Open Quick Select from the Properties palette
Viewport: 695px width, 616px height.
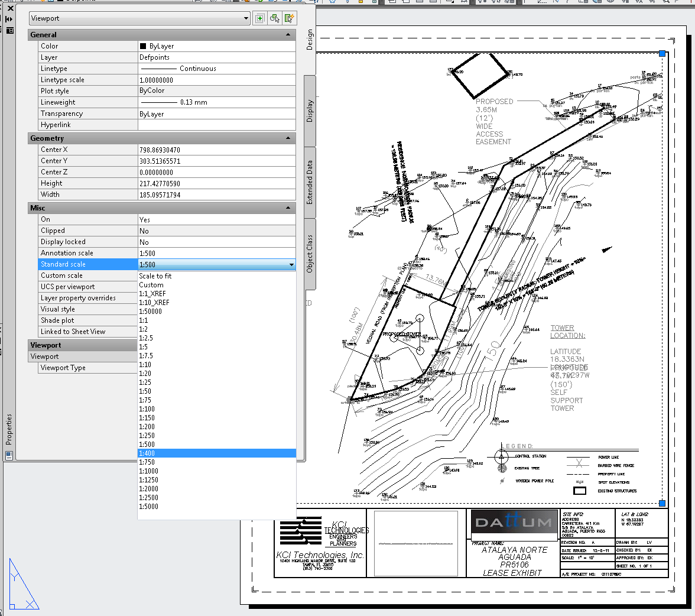coord(290,18)
